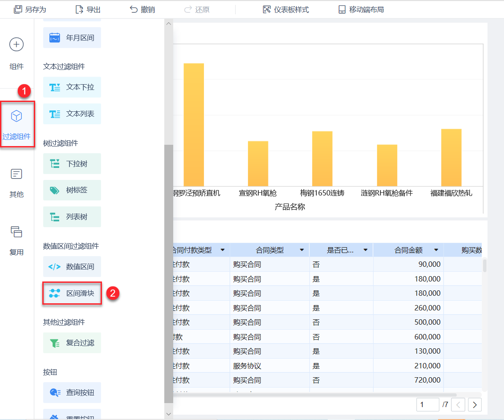Screen dimensions: 504x420
Task: Open 合同付款类型 column filter dropdown
Action: click(223, 250)
